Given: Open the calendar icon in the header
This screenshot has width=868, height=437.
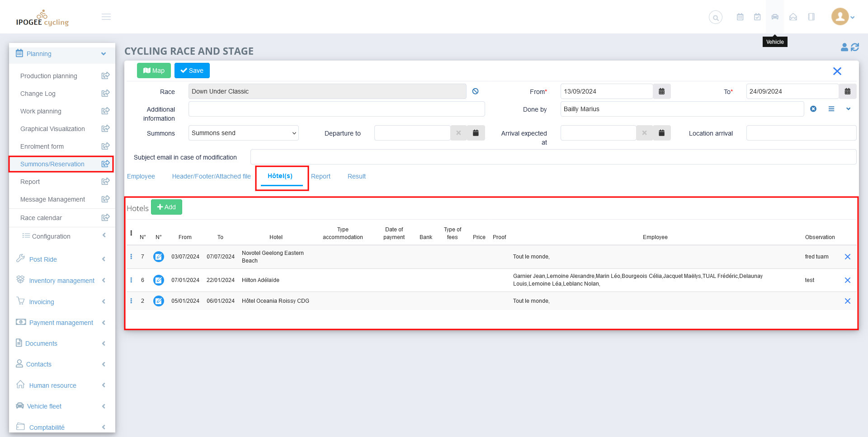Looking at the screenshot, I should (740, 17).
